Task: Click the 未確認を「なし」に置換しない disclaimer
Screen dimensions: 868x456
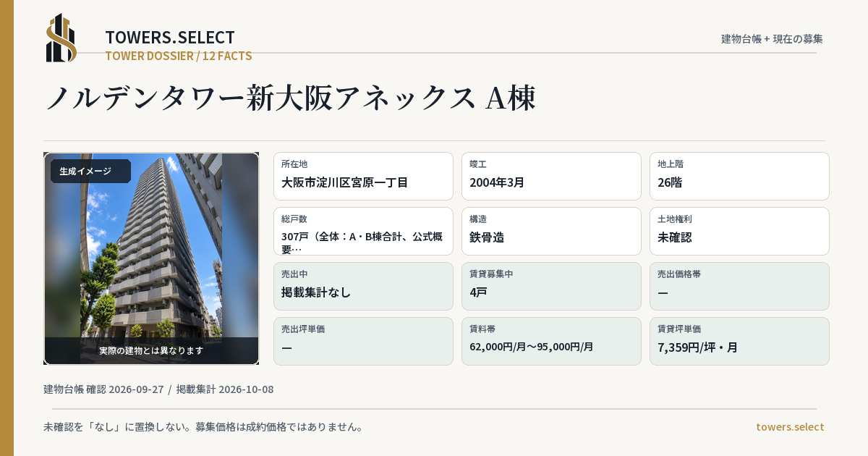Action: pyautogui.click(x=203, y=427)
